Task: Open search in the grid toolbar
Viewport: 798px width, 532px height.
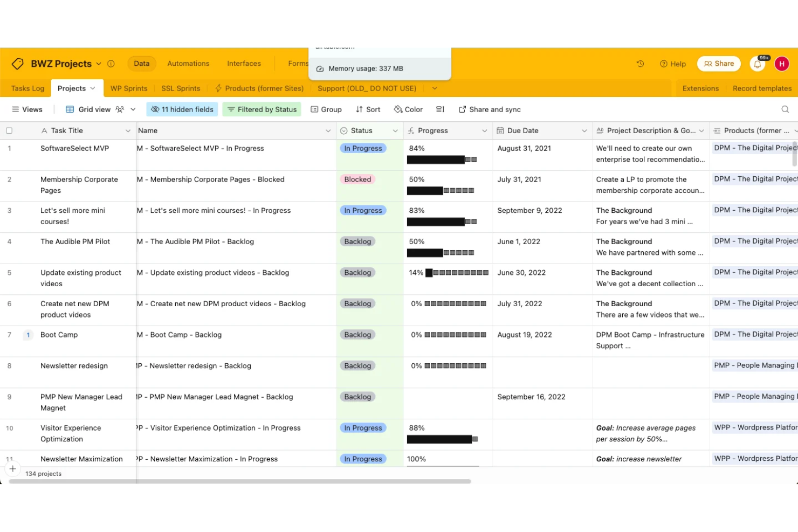Action: click(785, 109)
